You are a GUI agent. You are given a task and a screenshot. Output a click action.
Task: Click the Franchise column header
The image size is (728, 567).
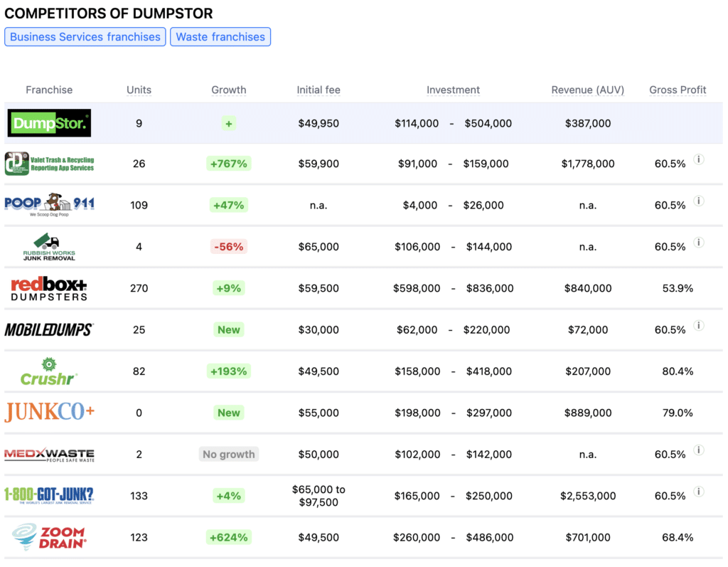point(49,90)
